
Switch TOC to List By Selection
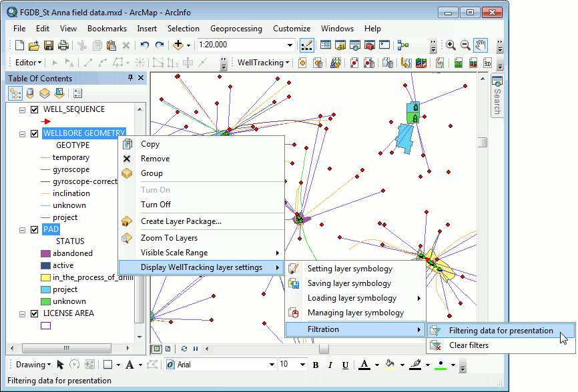point(59,93)
